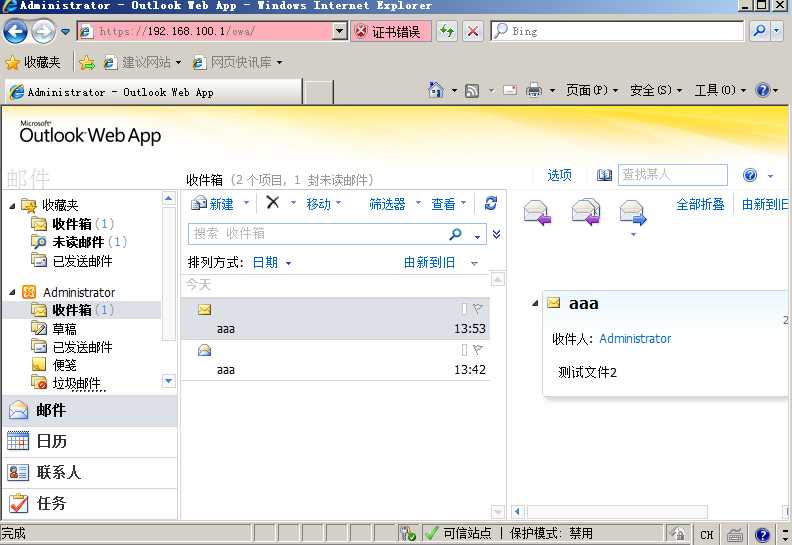Select Junk Mail (垃圾邮件) folder
Image resolution: width=792 pixels, height=545 pixels.
(76, 383)
